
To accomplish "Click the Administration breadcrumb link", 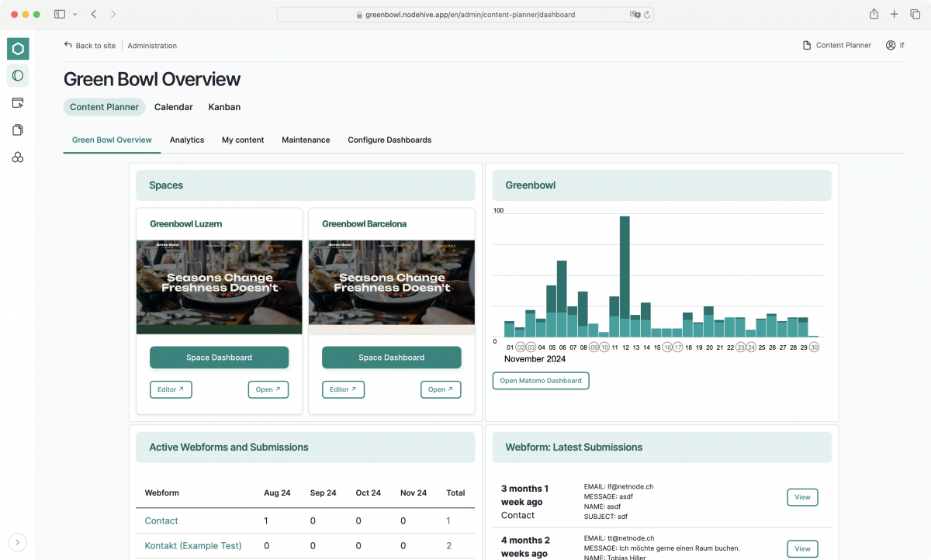I will [x=152, y=46].
